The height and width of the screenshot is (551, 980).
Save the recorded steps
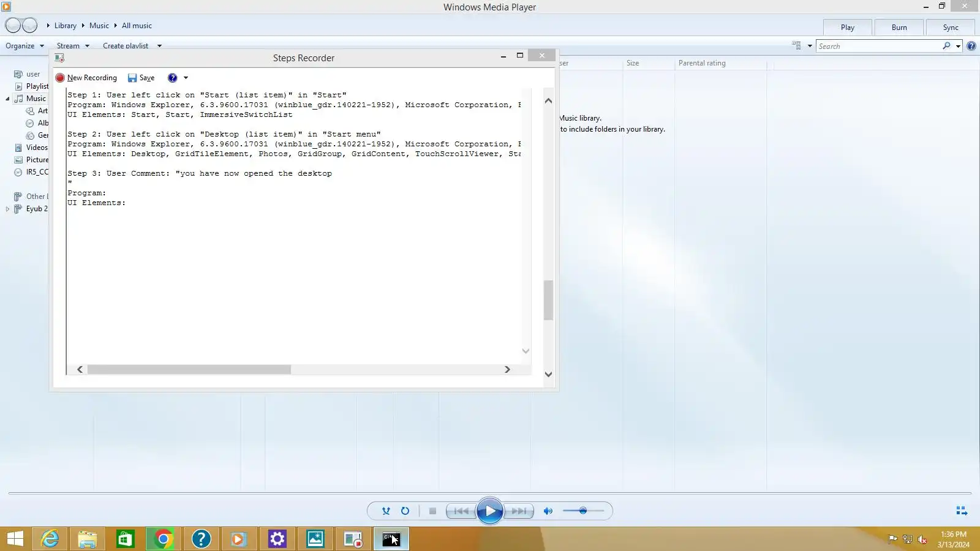tap(141, 78)
